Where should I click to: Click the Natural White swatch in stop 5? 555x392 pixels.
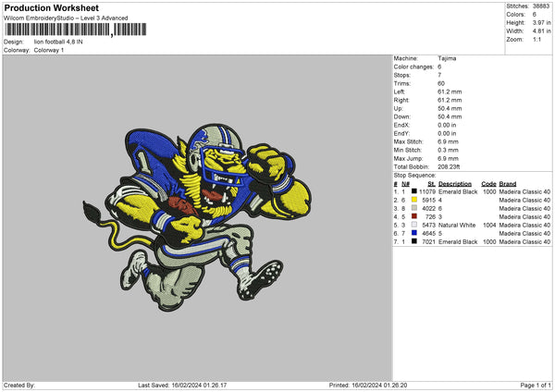[413, 225]
